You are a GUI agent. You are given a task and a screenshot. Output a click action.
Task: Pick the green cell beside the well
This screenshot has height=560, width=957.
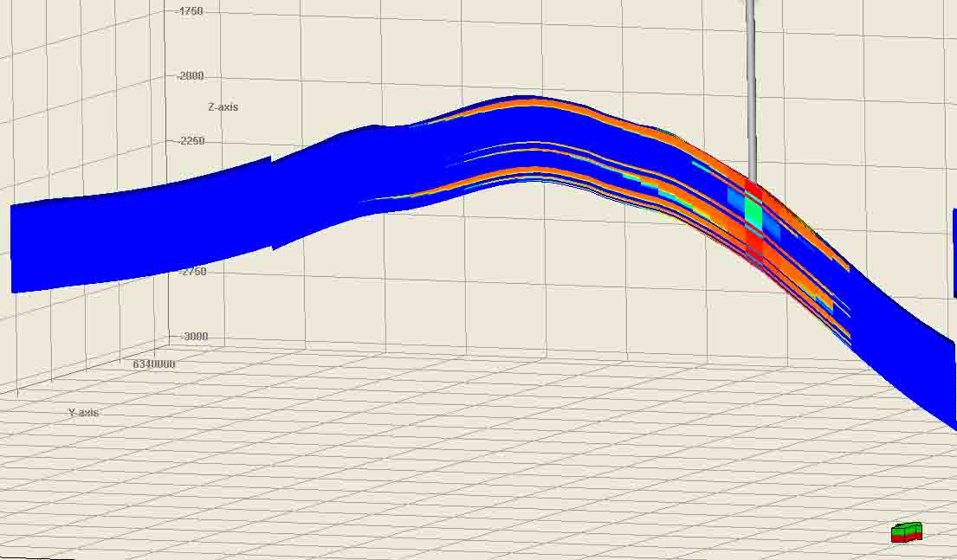point(753,214)
